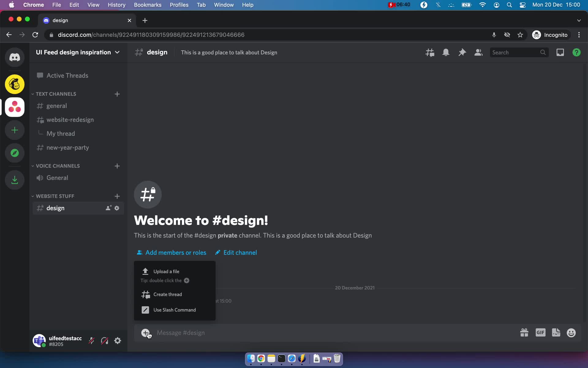
Task: Select the yellow Mailchimp server icon
Action: pos(14,84)
